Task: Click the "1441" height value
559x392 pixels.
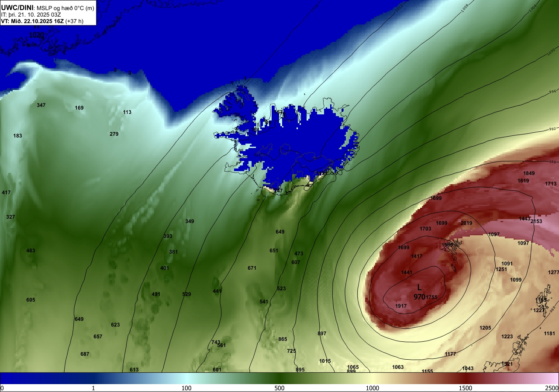Action: coord(407,272)
